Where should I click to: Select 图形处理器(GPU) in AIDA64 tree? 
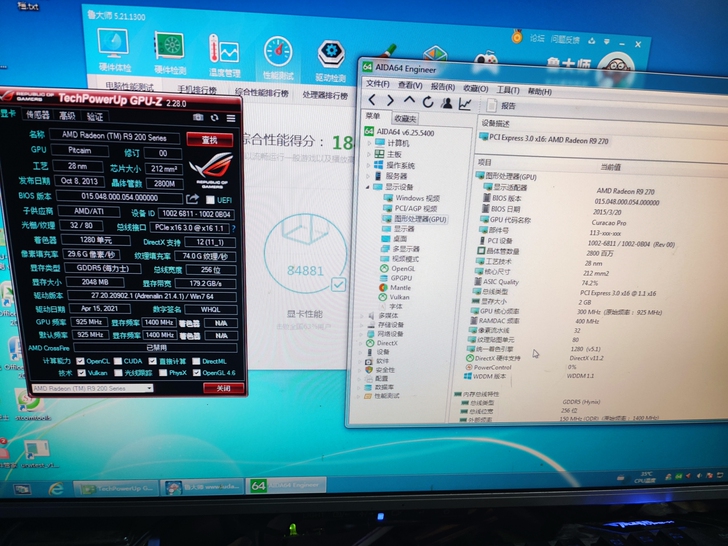click(414, 219)
